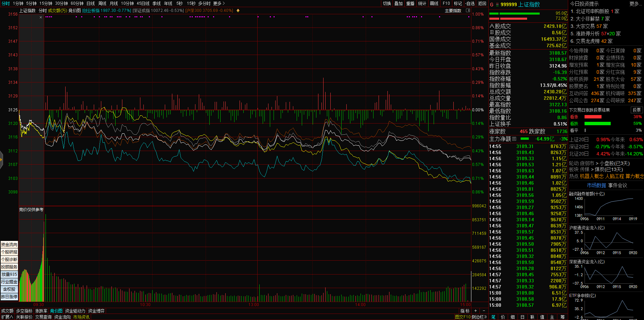The height and width of the screenshot is (320, 644).
Task: Switch to the 日线 chart period
Action: [90, 3]
